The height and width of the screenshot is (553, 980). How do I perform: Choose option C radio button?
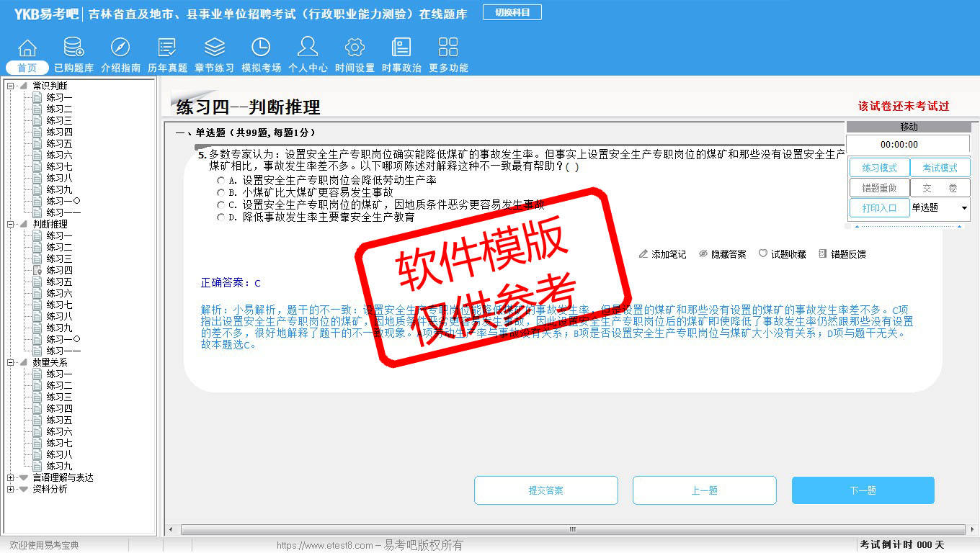[221, 205]
